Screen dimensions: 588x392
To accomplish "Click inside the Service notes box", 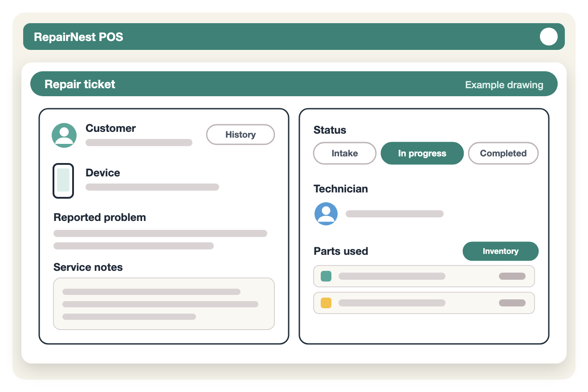I will pos(164,304).
